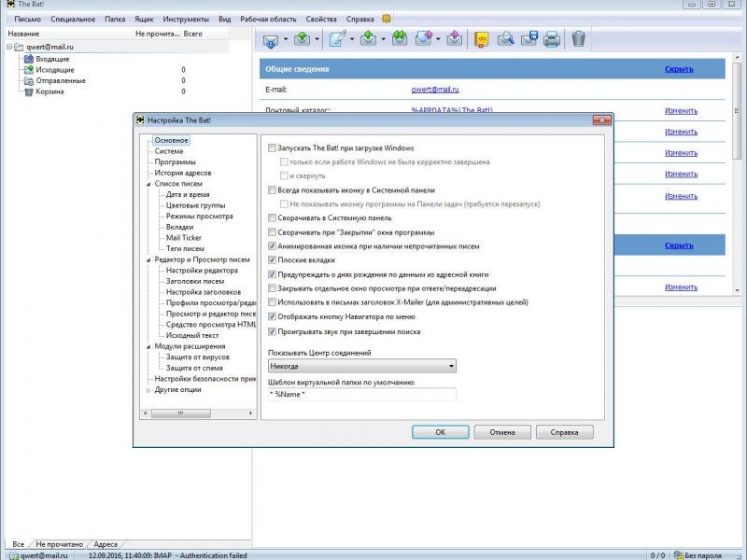Check Использовать в письмах заголовок X-Mailer

(272, 301)
